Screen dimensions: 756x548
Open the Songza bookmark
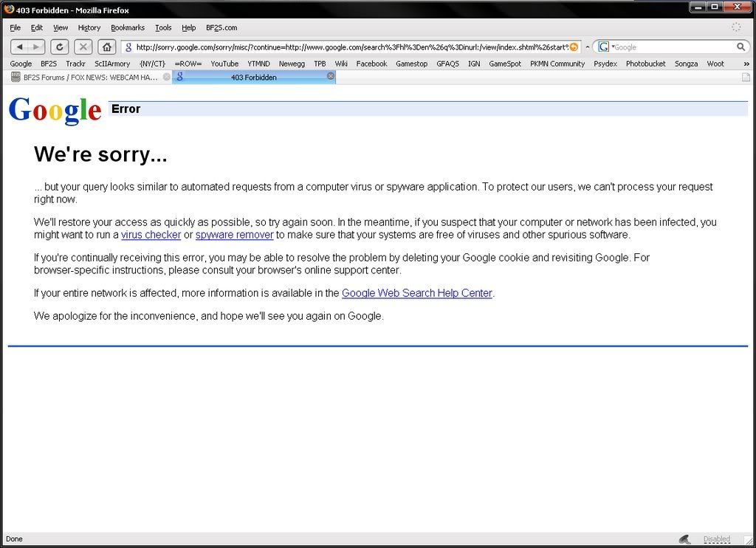click(686, 64)
